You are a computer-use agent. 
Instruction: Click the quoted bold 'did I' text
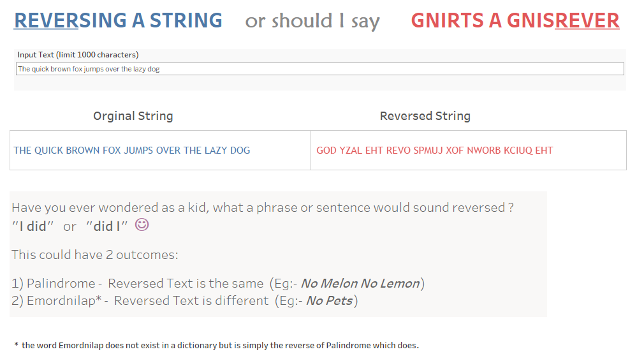(x=106, y=226)
